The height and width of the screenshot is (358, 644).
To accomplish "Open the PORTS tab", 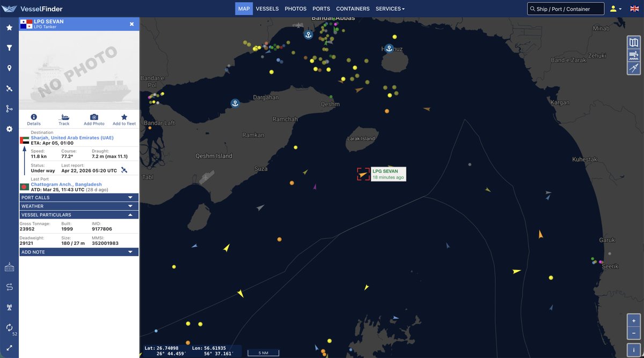I will pyautogui.click(x=321, y=9).
